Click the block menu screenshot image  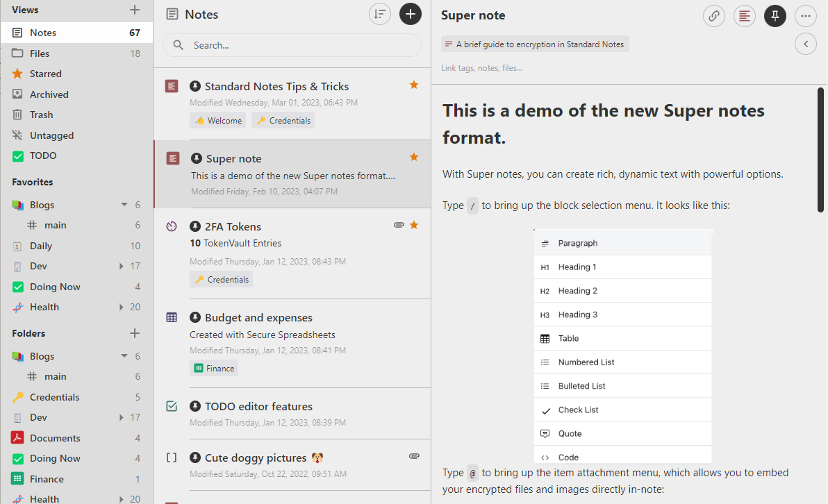[x=622, y=346]
